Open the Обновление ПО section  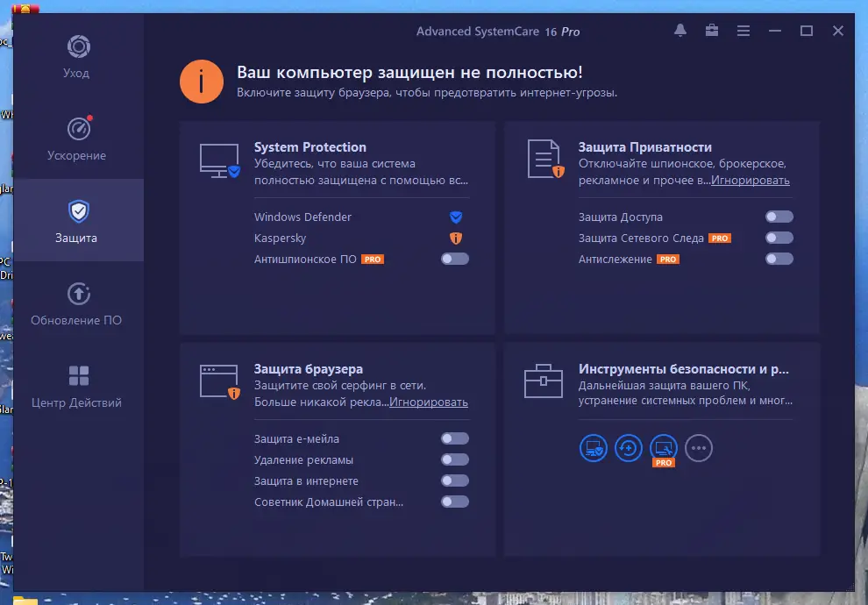[x=78, y=302]
